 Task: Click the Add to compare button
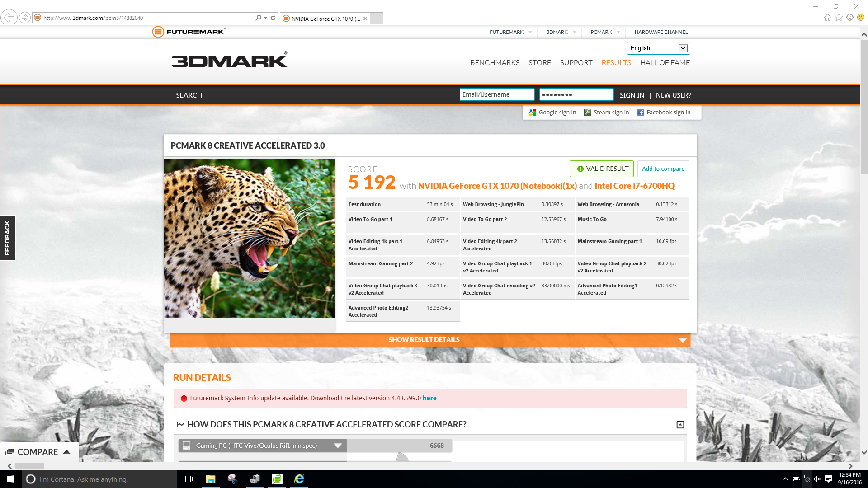click(663, 169)
